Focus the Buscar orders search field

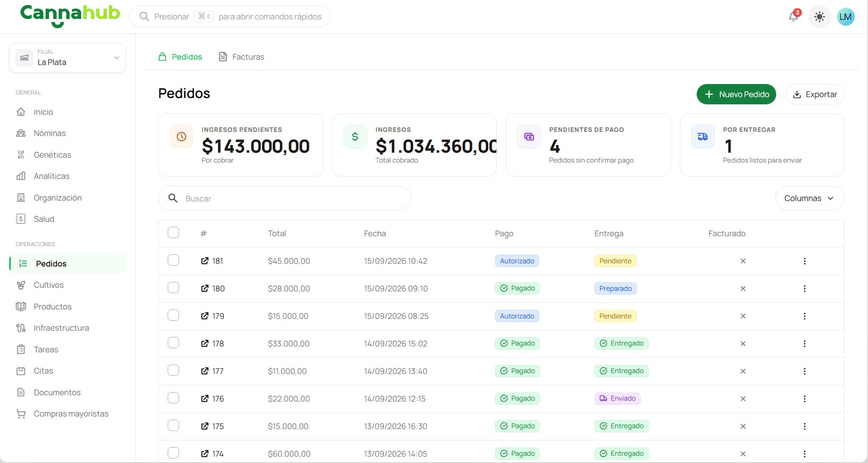click(x=284, y=198)
